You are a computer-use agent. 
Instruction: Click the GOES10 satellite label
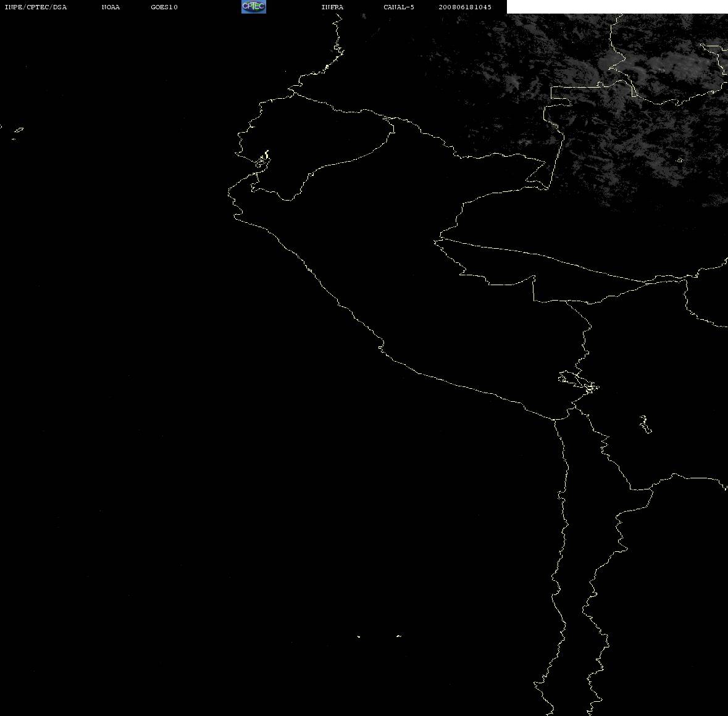[164, 7]
